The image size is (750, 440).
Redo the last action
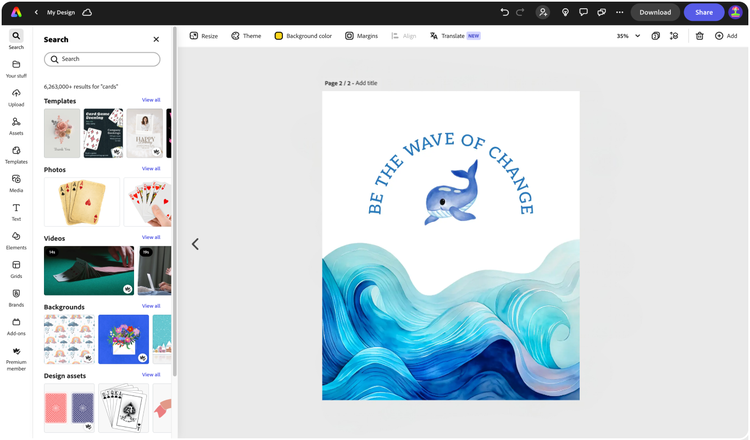(520, 12)
